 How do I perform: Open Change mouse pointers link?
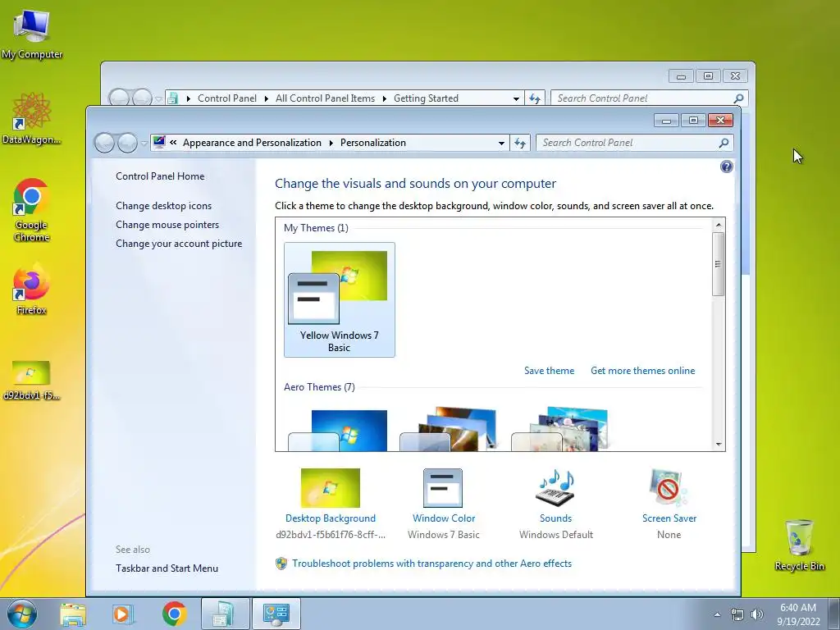point(167,225)
